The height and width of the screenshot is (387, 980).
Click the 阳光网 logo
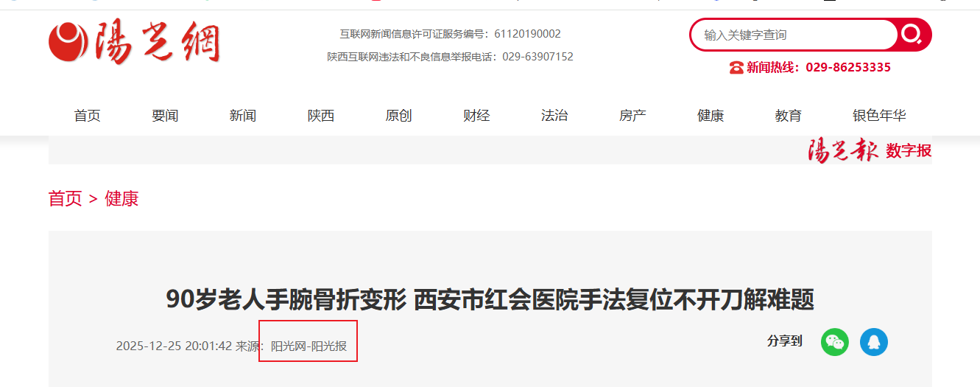click(x=135, y=43)
